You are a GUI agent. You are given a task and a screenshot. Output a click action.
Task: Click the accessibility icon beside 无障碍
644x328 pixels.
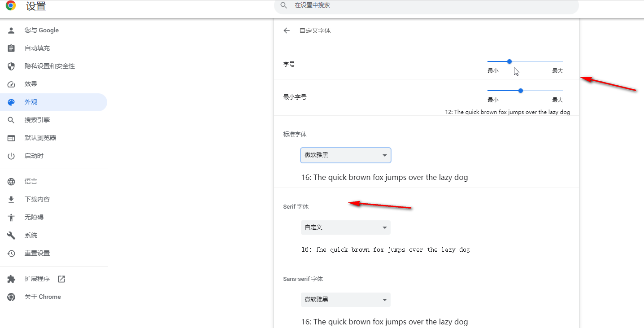(x=11, y=218)
